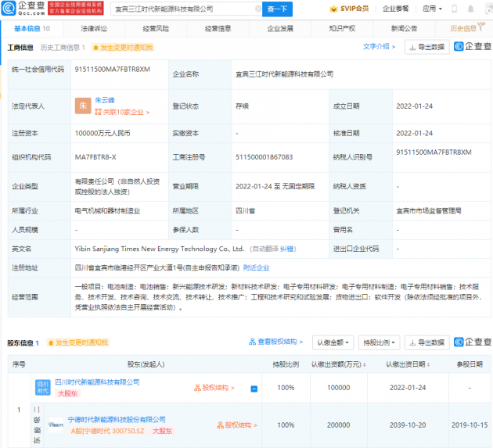
Task: Enable 发生变更时通知我 for 工商信息
Action: click(x=123, y=48)
